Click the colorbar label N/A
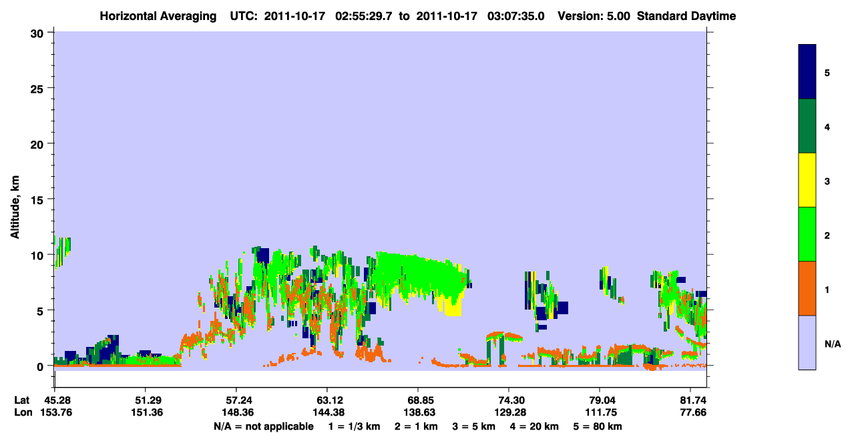The width and height of the screenshot is (868, 445). coord(833,344)
